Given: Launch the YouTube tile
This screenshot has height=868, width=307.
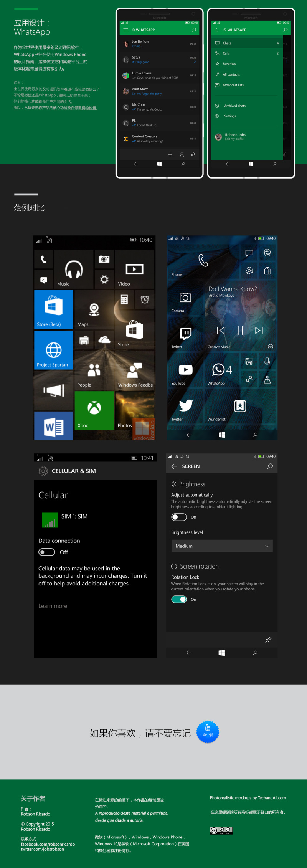Looking at the screenshot, I should 185,370.
